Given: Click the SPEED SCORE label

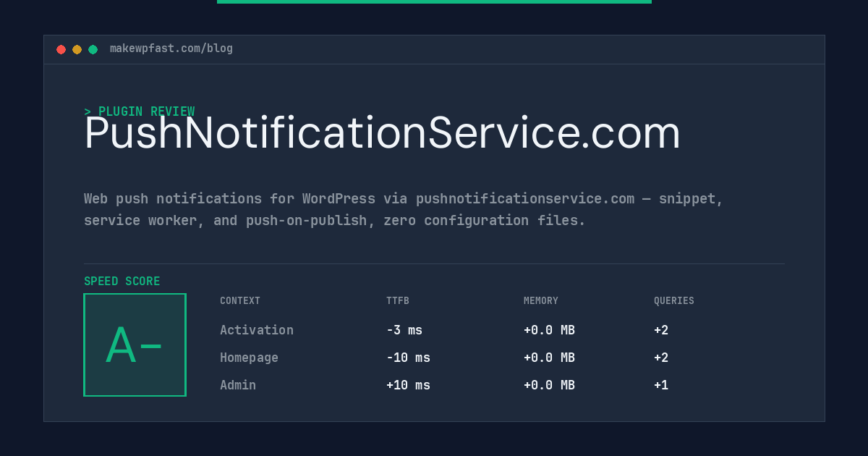Looking at the screenshot, I should click(x=122, y=282).
